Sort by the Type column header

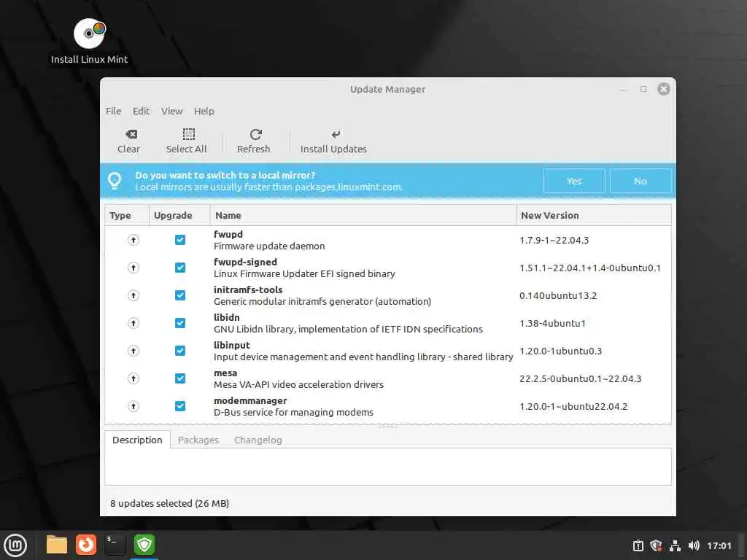pos(127,215)
